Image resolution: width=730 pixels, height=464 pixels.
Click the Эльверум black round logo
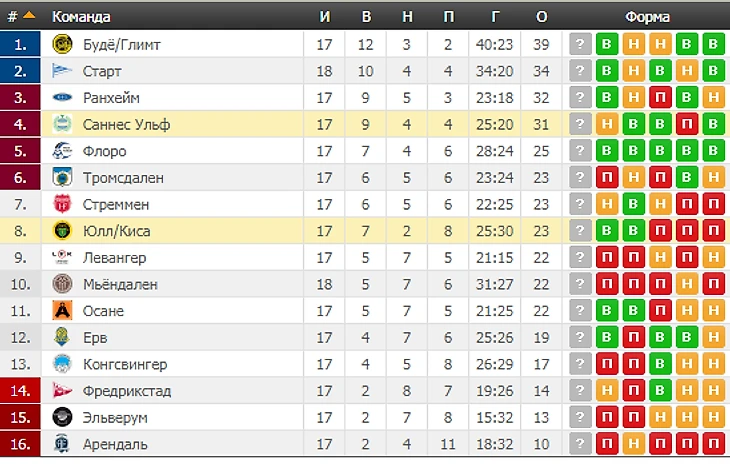(62, 417)
